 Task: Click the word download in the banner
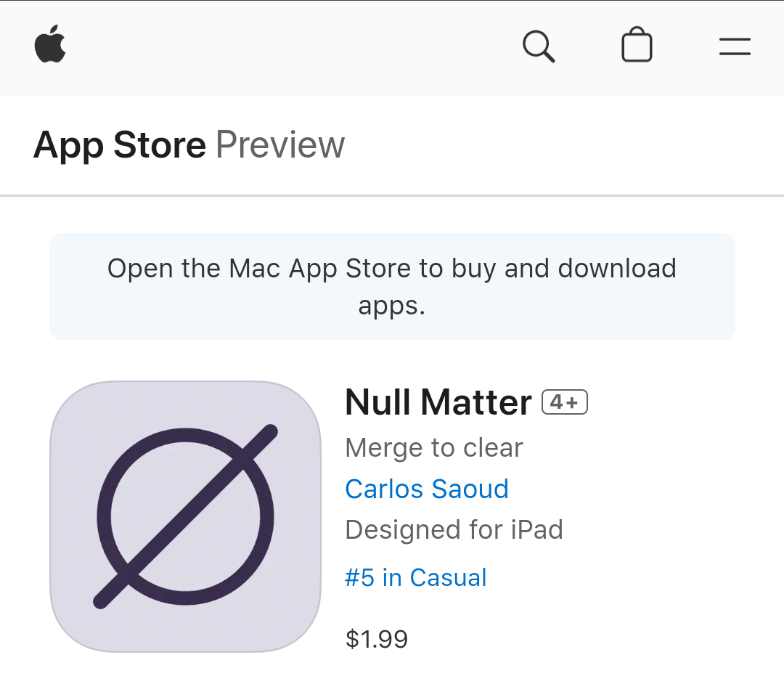[617, 268]
